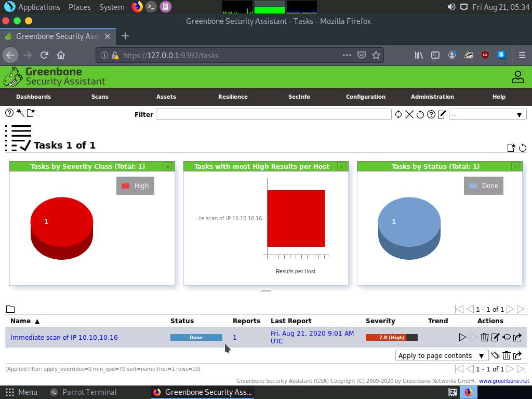Go to previous page above table

tap(470, 309)
